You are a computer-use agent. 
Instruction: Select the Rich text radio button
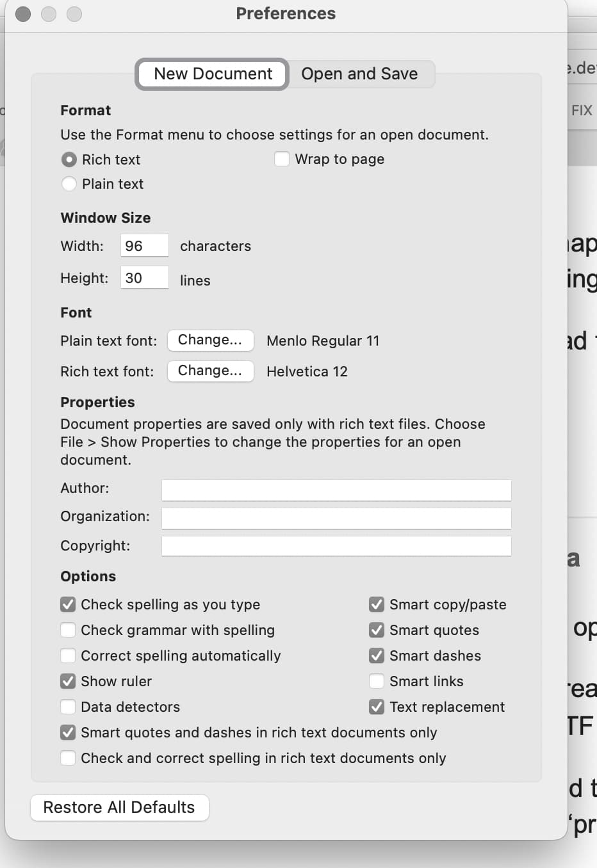click(x=69, y=159)
